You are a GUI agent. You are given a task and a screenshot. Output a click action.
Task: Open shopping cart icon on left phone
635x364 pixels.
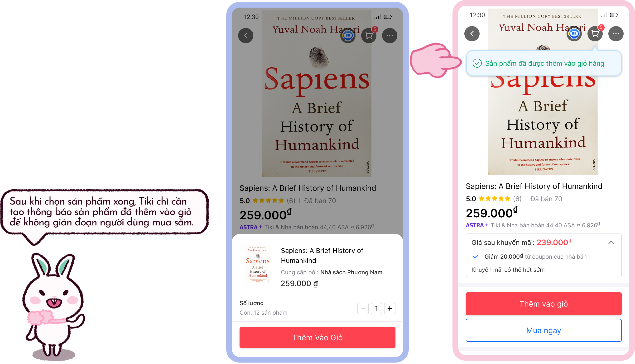(x=369, y=36)
